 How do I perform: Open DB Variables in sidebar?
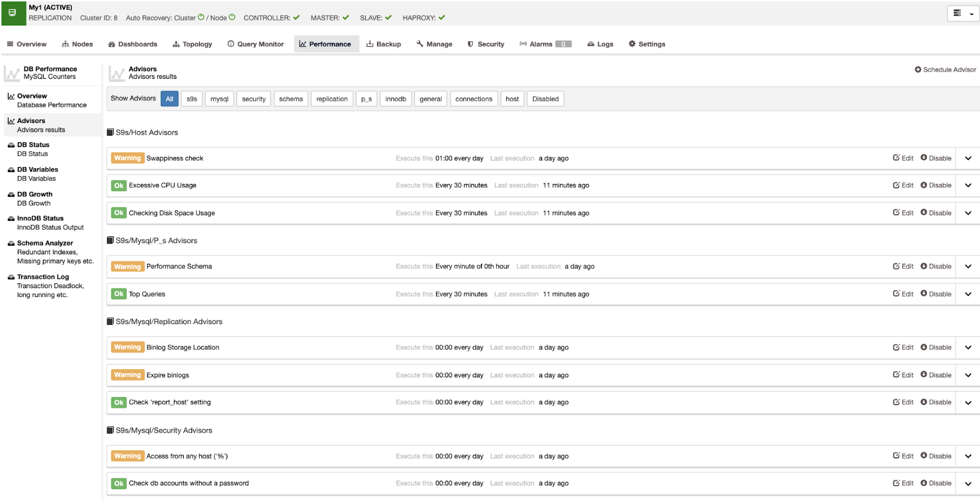click(x=51, y=174)
